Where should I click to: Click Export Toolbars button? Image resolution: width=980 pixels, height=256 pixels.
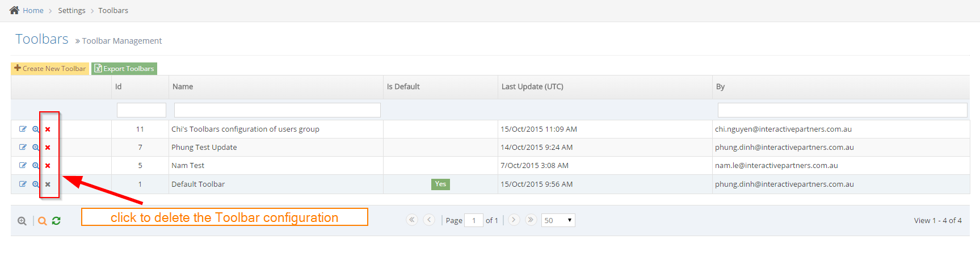pyautogui.click(x=124, y=69)
